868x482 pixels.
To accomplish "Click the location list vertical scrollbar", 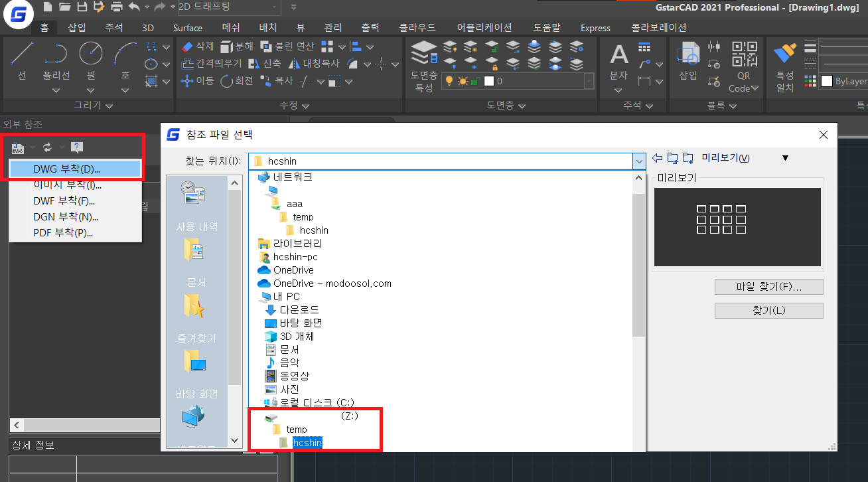I will pos(639,266).
